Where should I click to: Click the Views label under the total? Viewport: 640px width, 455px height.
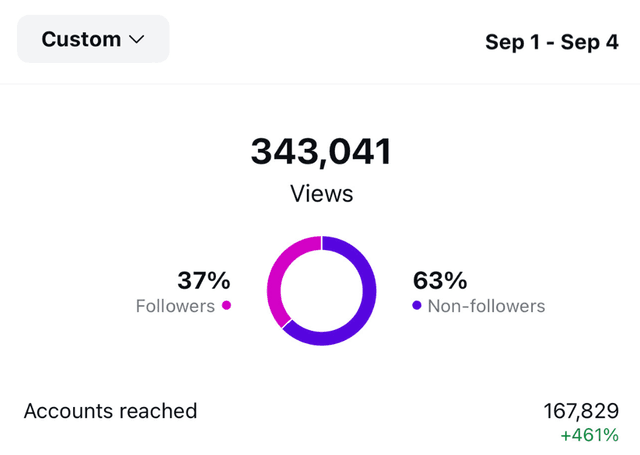(321, 193)
